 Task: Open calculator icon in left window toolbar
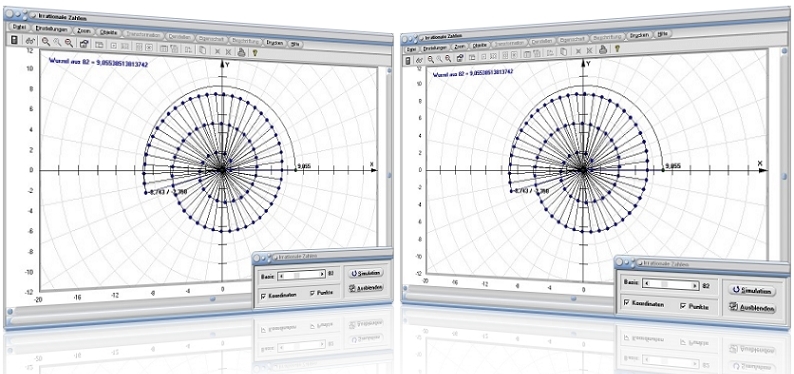coord(14,40)
